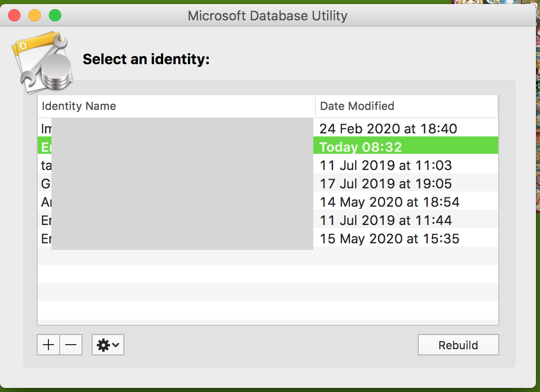Viewport: 540px width, 392px height.
Task: Click the Rebuild button
Action: tap(458, 345)
